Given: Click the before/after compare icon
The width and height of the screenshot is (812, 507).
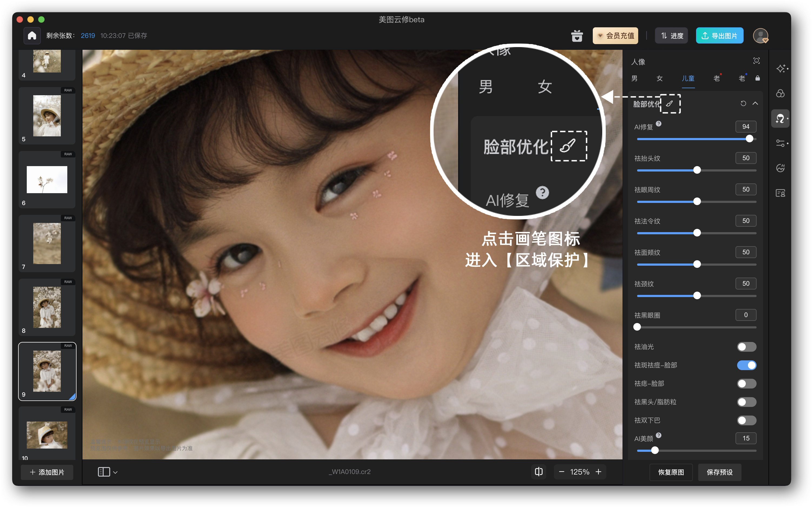Looking at the screenshot, I should [539, 472].
